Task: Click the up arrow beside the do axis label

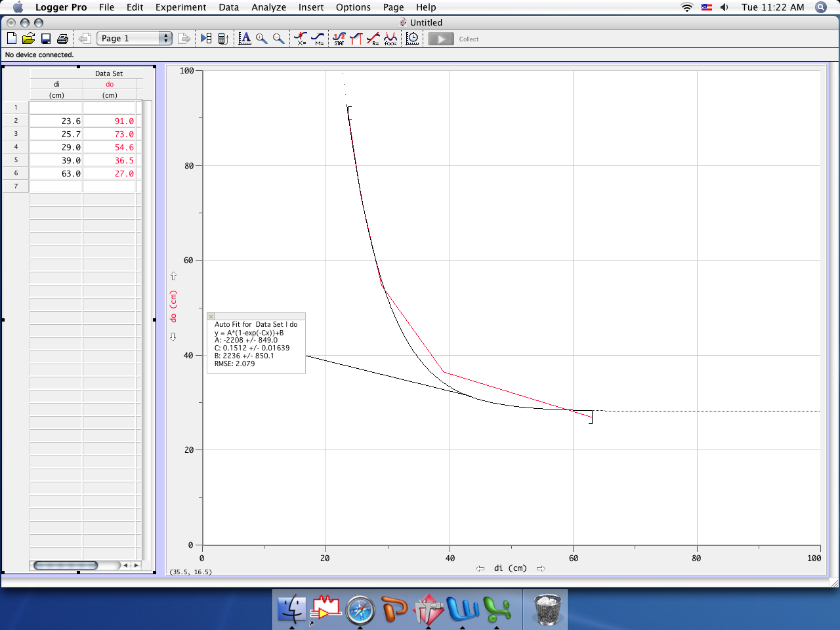Action: (173, 276)
